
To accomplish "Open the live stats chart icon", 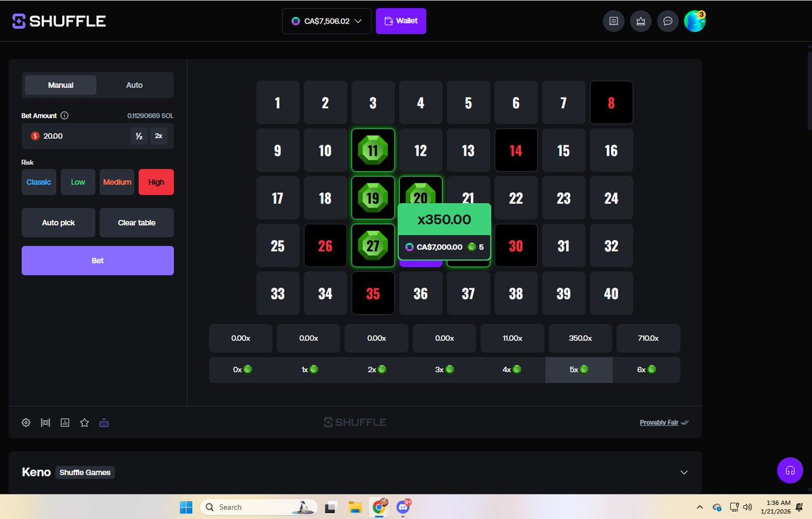I will pos(65,423).
